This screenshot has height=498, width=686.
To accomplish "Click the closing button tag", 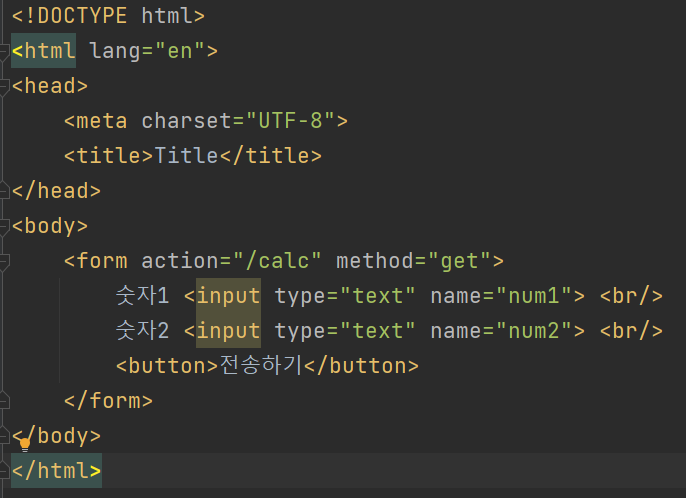I will pos(361,366).
